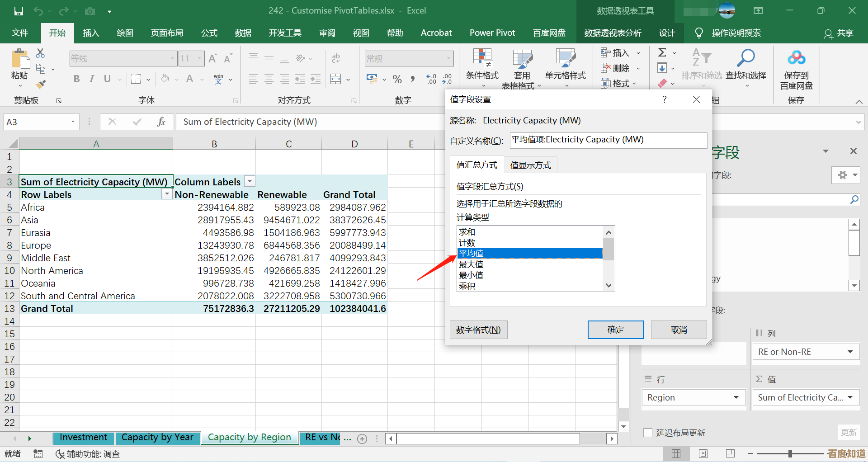Open the Row Labels filter dropdown
The width and height of the screenshot is (868, 462).
[x=167, y=194]
